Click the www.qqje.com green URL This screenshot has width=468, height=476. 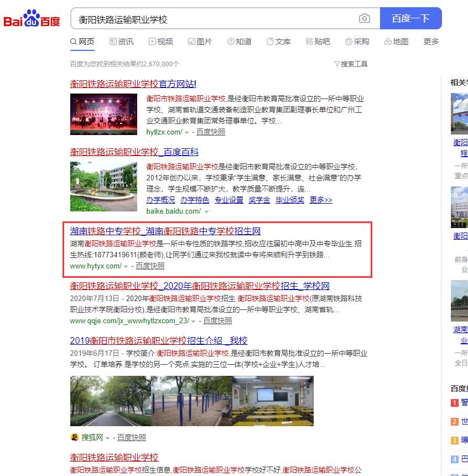pyautogui.click(x=129, y=321)
